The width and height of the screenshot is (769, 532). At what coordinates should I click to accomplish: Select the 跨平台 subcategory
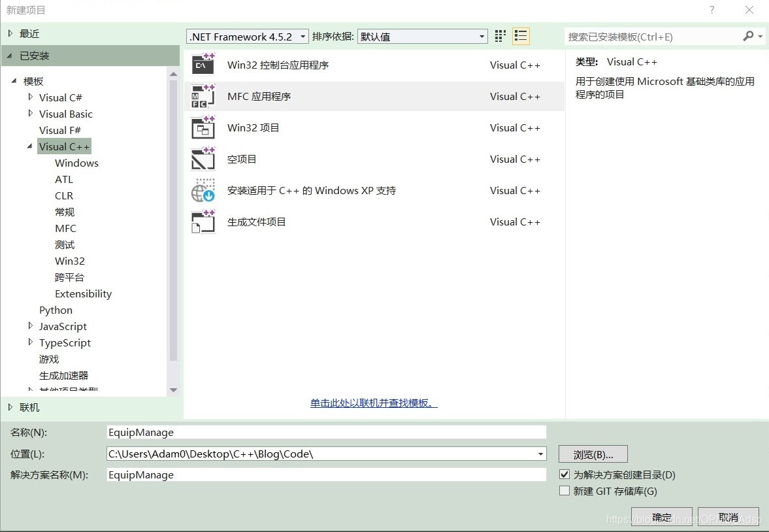(70, 277)
